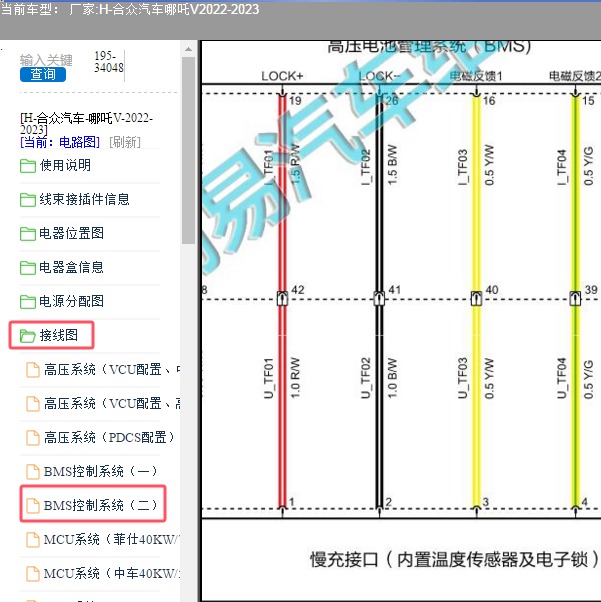Viewport: 601px width, 602px height.
Task: Open BMS控制系统（一） document
Action: click(101, 471)
